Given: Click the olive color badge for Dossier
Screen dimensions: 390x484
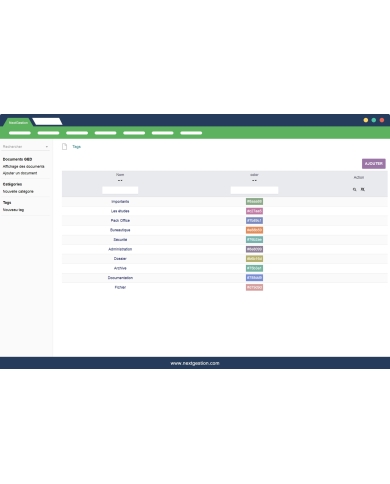Looking at the screenshot, I should (x=254, y=259).
